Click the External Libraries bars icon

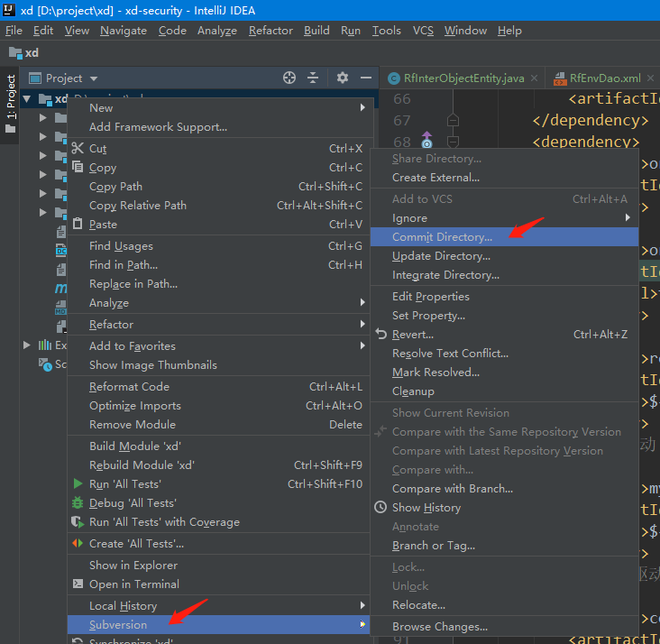tap(45, 345)
